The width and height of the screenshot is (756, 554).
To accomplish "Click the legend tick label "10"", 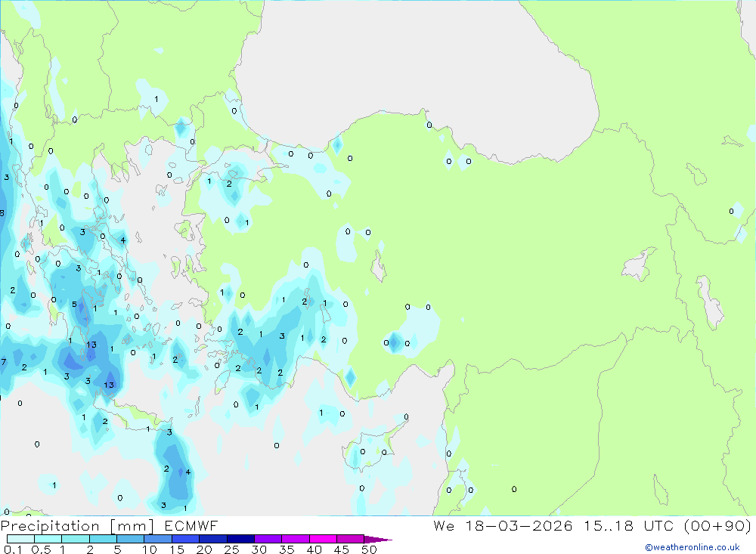I will click(x=150, y=549).
